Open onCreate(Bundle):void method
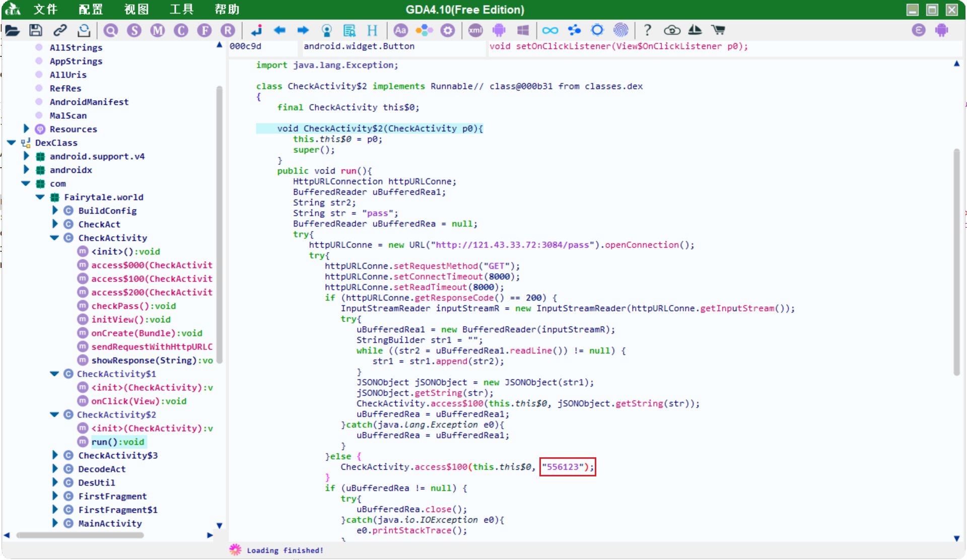This screenshot has width=967, height=560. (147, 333)
